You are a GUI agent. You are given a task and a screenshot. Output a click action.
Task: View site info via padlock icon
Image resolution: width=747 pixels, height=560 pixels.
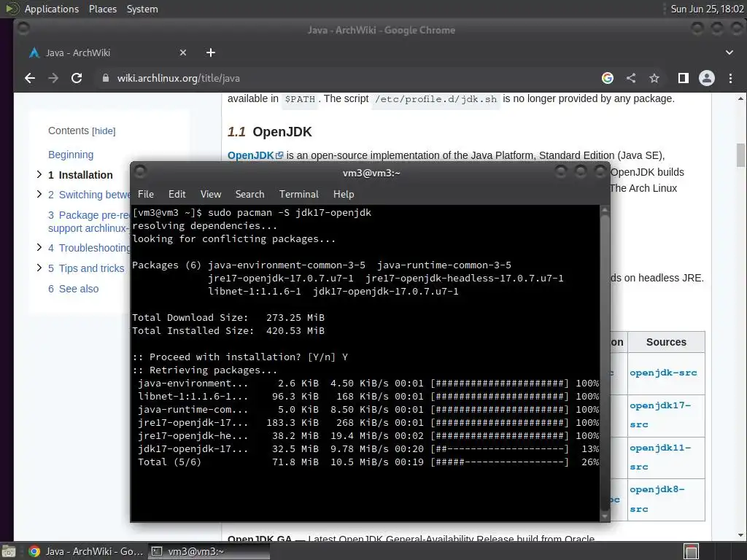[106, 78]
